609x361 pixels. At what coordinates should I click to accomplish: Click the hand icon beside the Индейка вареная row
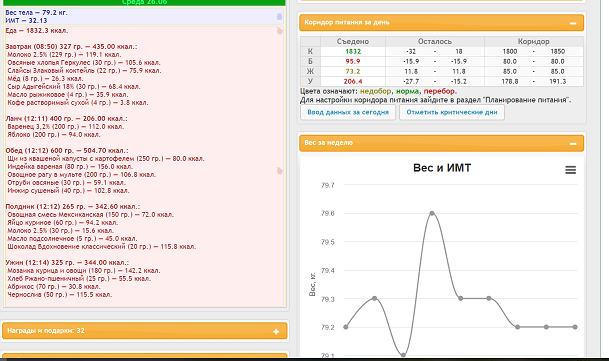(279, 171)
